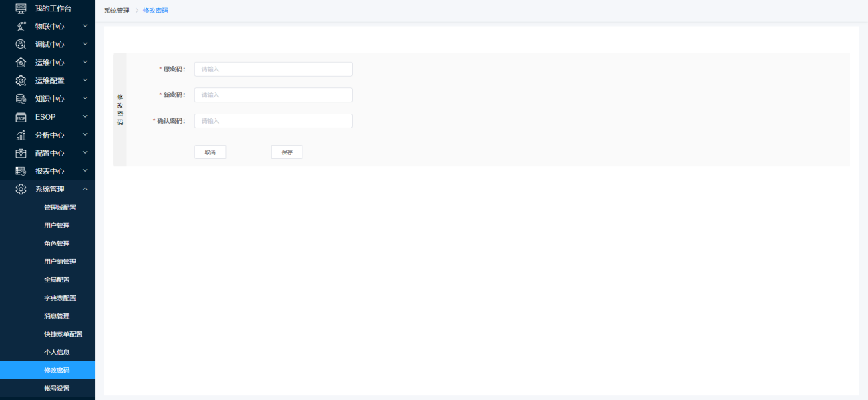Collapse the 系统管理 menu chevron
The height and width of the screenshot is (400, 868).
click(85, 189)
